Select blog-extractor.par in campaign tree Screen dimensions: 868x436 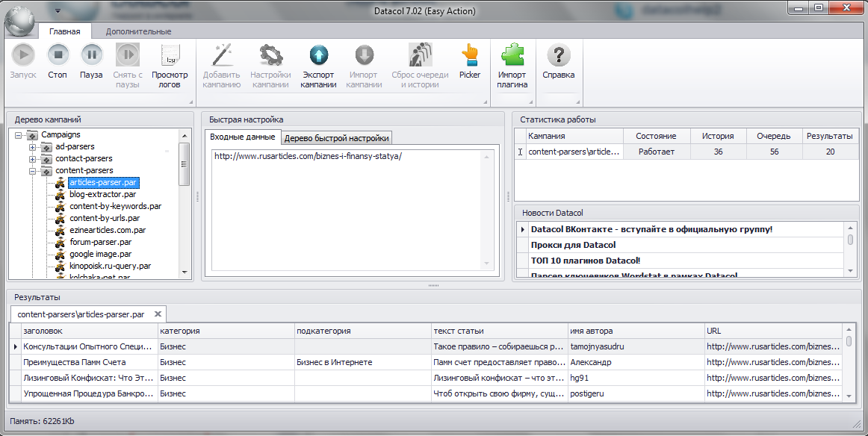[x=103, y=194]
